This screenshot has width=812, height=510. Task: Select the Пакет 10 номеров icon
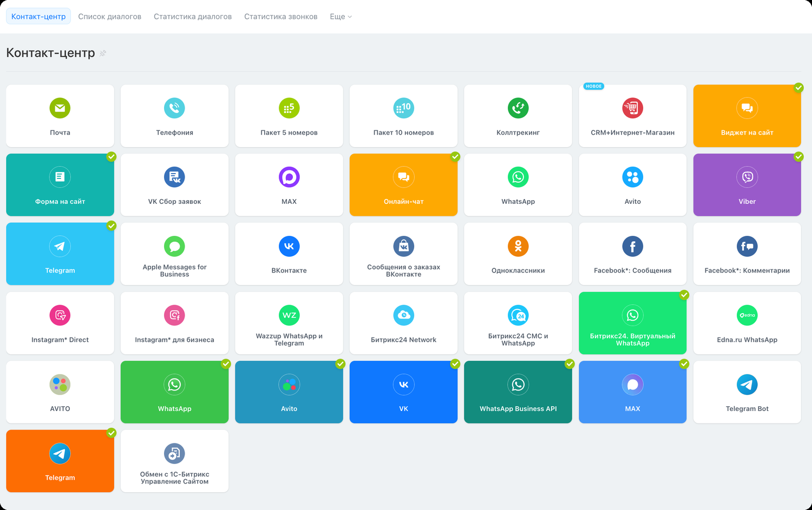coord(403,108)
